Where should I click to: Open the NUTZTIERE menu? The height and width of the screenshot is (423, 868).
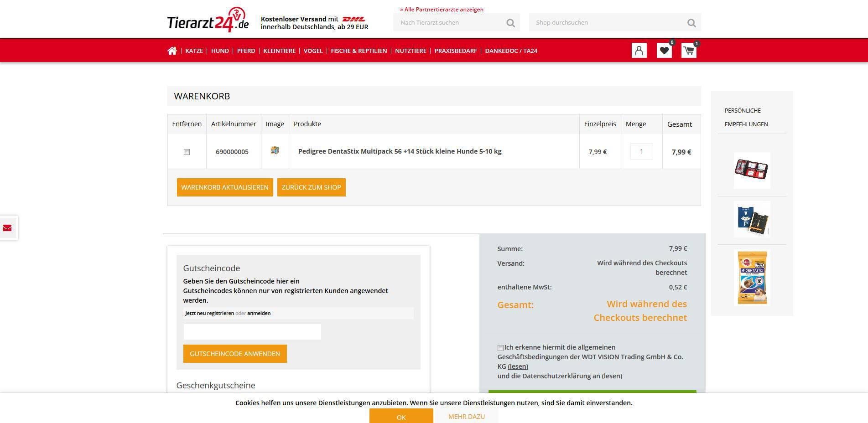coord(411,51)
